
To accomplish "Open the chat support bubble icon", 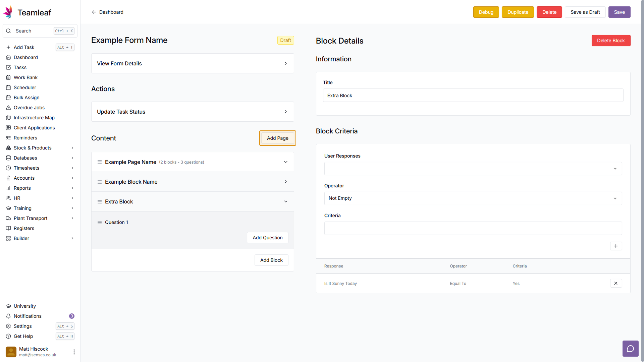I will coord(630,349).
